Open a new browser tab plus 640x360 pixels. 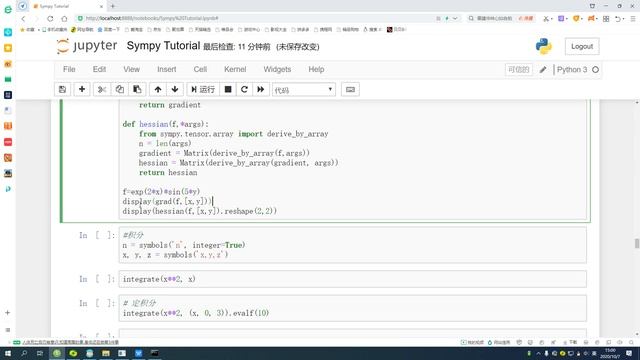[x=113, y=6]
